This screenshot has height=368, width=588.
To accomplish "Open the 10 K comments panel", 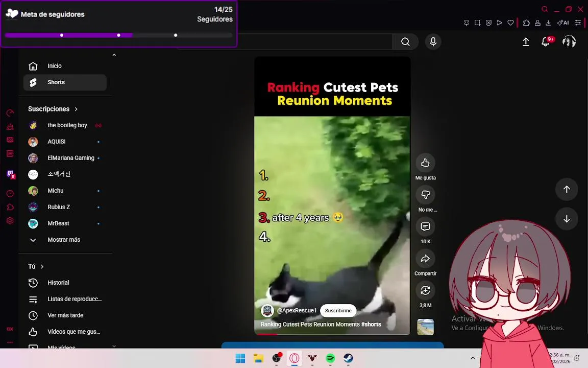I will click(425, 226).
